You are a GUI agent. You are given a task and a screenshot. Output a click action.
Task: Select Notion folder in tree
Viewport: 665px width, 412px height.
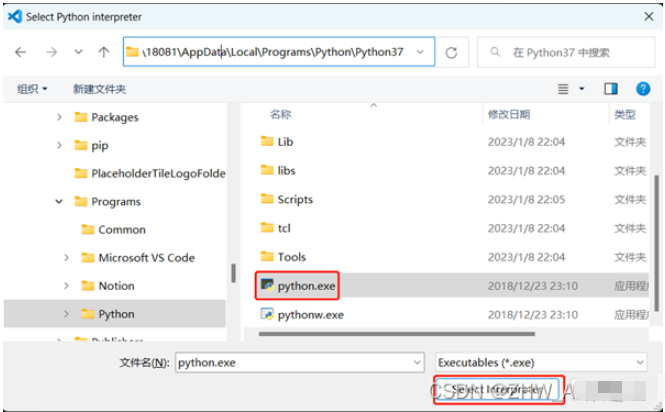point(108,286)
